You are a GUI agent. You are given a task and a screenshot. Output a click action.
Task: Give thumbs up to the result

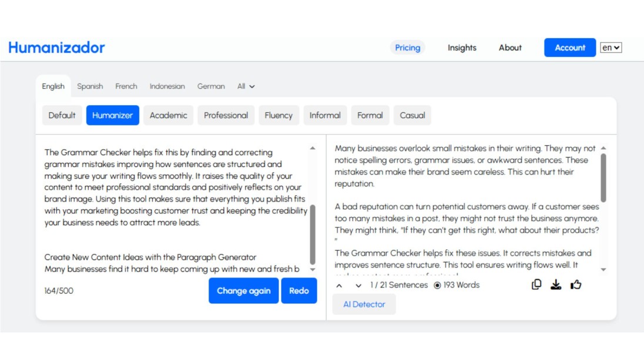point(576,284)
